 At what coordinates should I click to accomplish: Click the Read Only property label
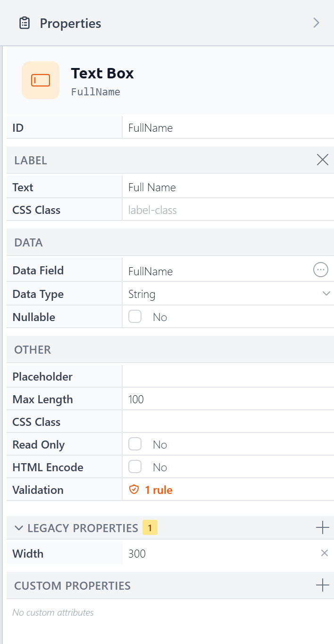38,445
